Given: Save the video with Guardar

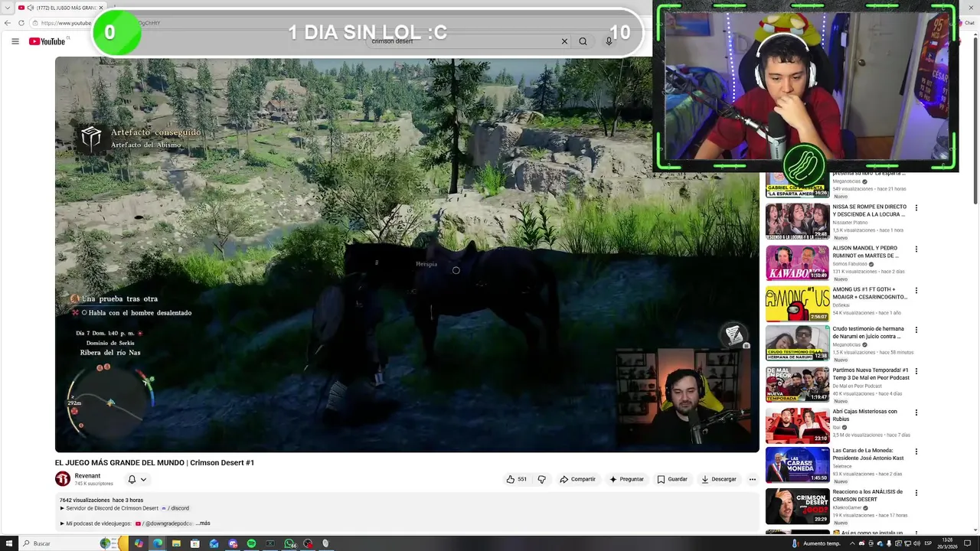Looking at the screenshot, I should click(672, 479).
